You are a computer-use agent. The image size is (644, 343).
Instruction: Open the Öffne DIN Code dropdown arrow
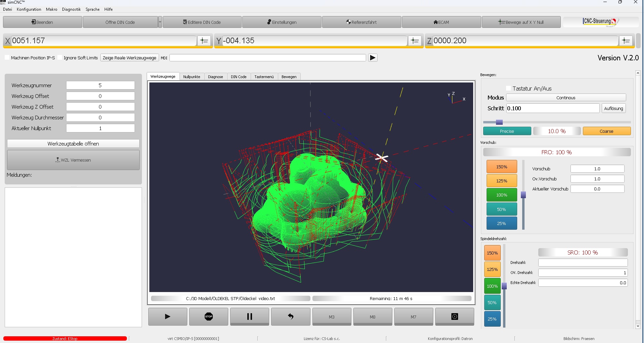pyautogui.click(x=160, y=22)
